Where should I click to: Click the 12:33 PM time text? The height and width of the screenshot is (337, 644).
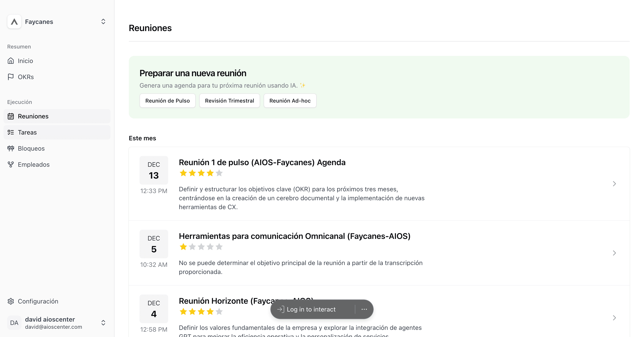[x=154, y=191]
